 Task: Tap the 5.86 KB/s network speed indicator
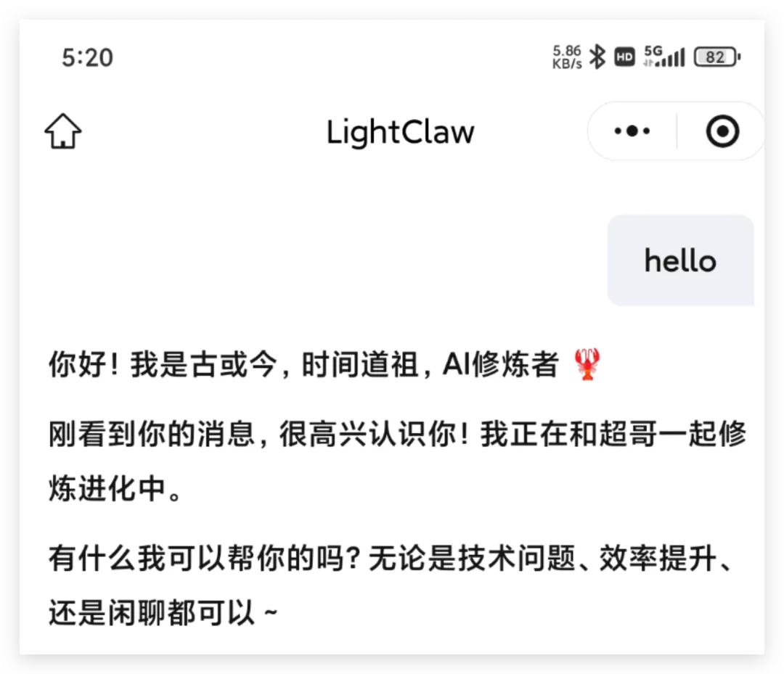tap(566, 57)
